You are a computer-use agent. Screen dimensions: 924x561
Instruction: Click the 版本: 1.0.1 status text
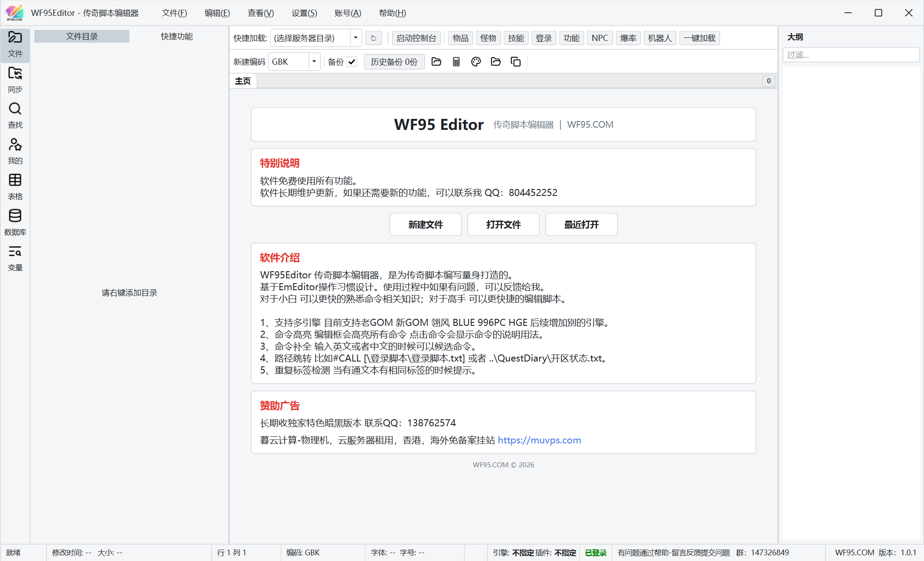(898, 553)
